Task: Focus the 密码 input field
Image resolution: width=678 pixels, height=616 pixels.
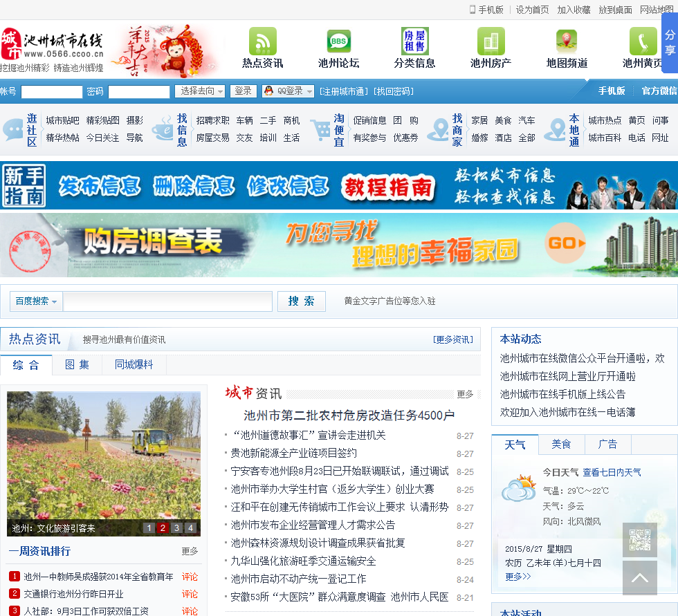Action: click(139, 91)
